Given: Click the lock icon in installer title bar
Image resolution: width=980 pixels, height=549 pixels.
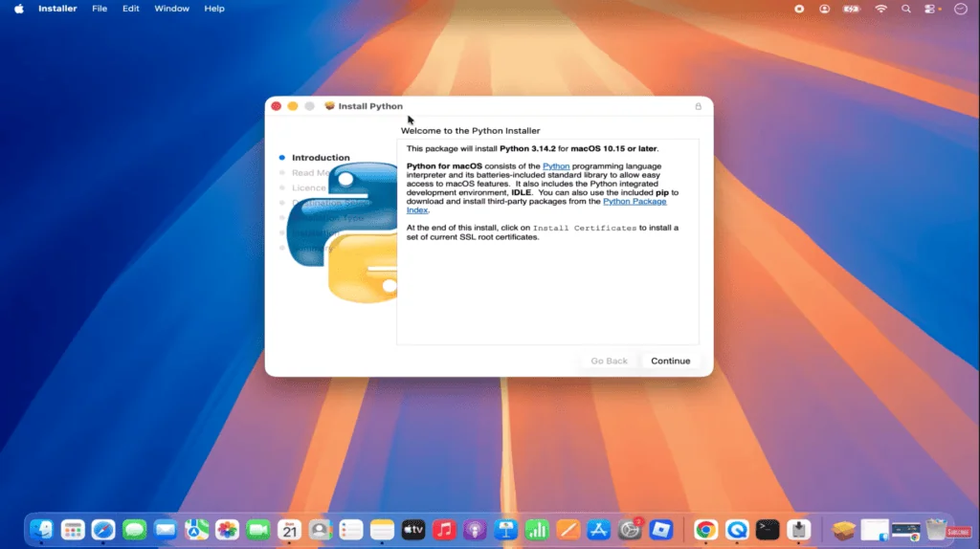Looking at the screenshot, I should [698, 106].
